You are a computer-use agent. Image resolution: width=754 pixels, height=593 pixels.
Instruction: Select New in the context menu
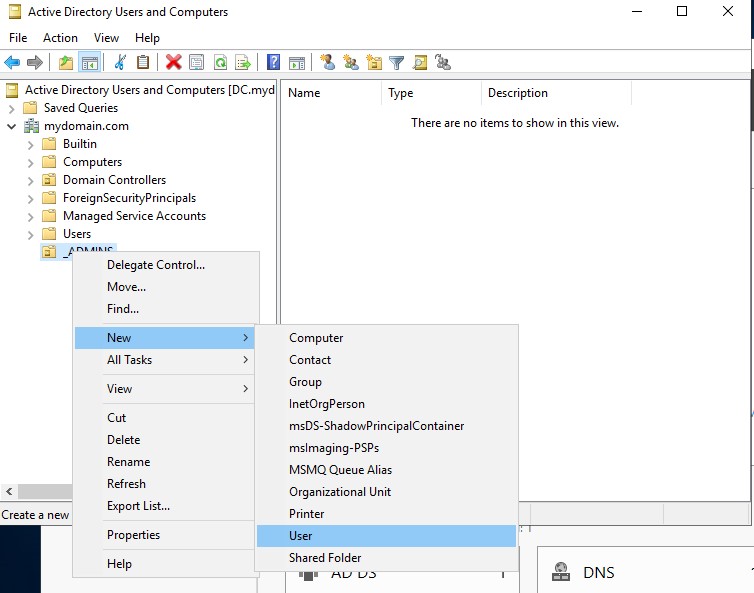[165, 338]
